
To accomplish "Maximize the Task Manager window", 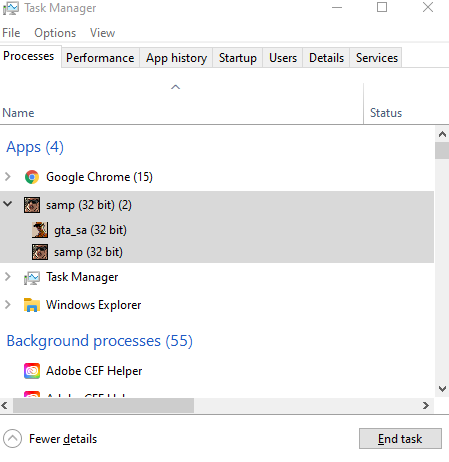I will click(x=382, y=7).
